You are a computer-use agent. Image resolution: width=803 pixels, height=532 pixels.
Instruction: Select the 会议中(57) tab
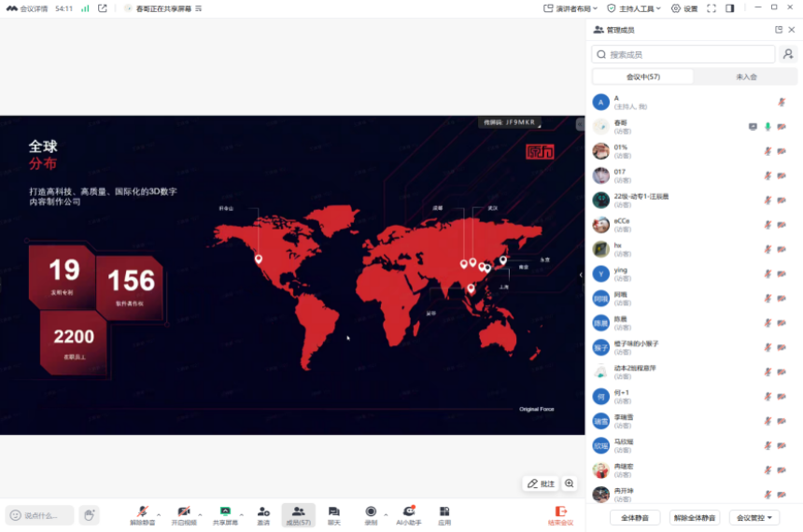pos(642,77)
